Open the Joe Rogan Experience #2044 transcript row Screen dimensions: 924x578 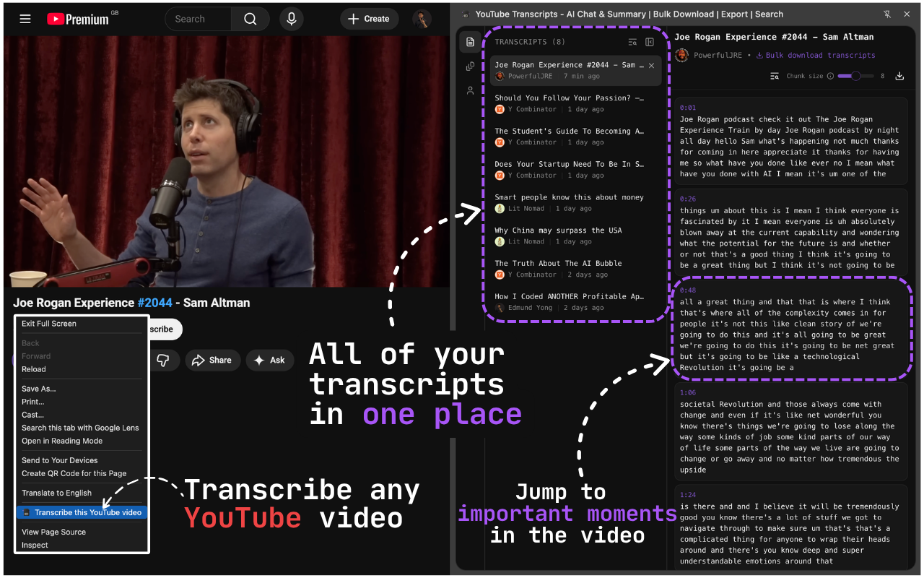[x=576, y=71]
